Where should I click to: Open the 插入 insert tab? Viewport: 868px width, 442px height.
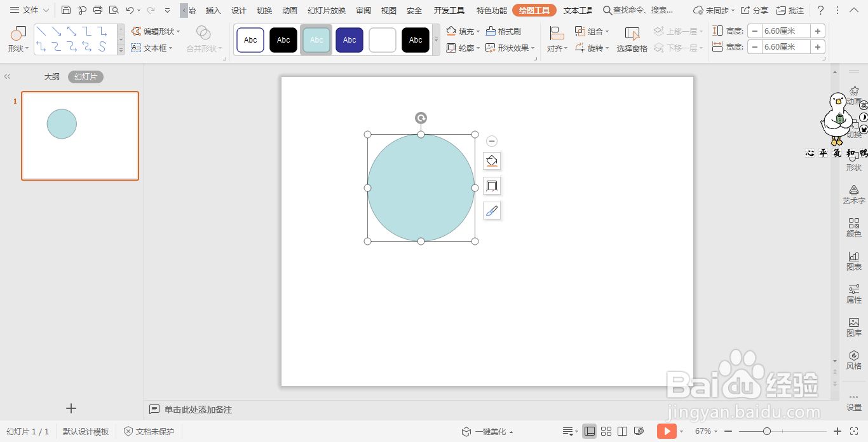tap(214, 11)
